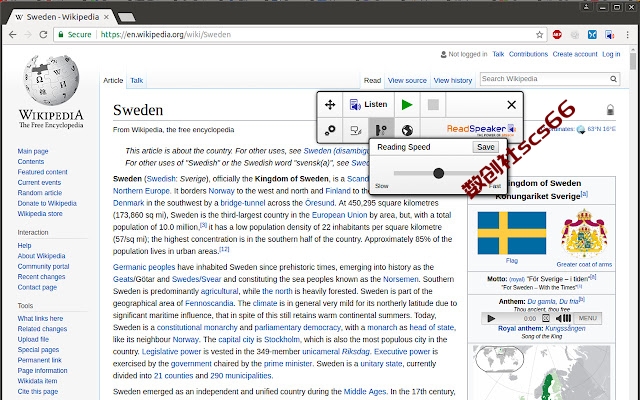
Task: Click the ReadSpeaker logo
Action: (x=481, y=130)
